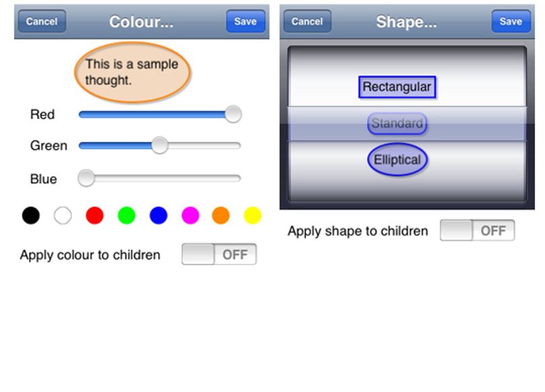Viewport: 545px width, 392px height.
Task: Choose Standard shape in picker
Action: 397,123
